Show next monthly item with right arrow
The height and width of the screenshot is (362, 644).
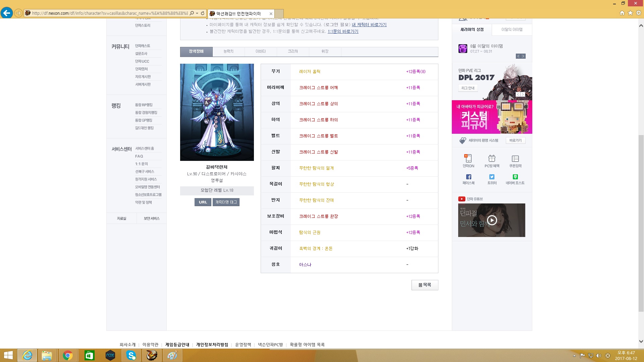tap(523, 56)
